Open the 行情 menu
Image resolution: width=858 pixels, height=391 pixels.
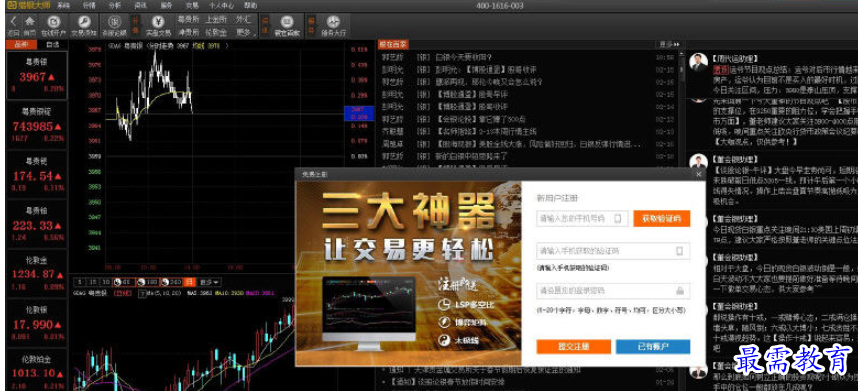coord(89,5)
